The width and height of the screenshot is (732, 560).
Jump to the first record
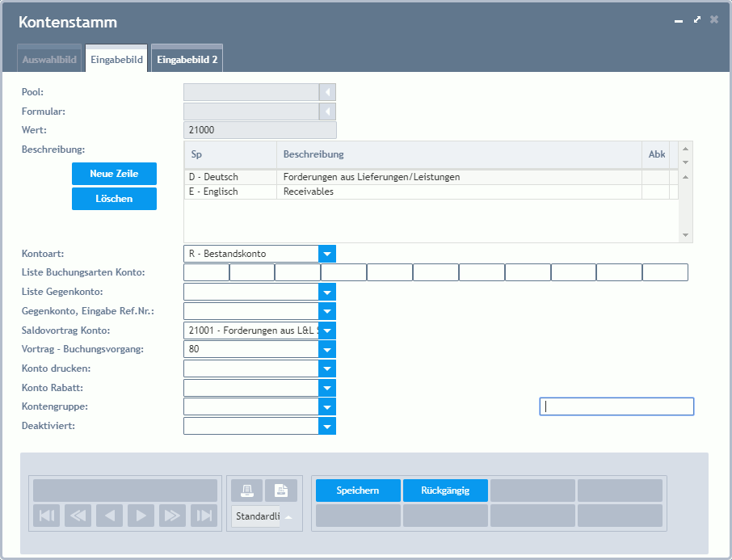(47, 516)
